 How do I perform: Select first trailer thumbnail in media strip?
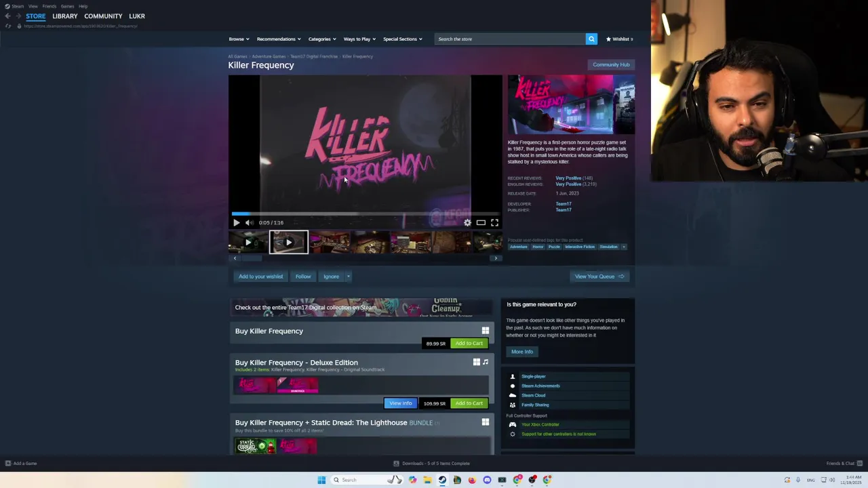(x=248, y=242)
